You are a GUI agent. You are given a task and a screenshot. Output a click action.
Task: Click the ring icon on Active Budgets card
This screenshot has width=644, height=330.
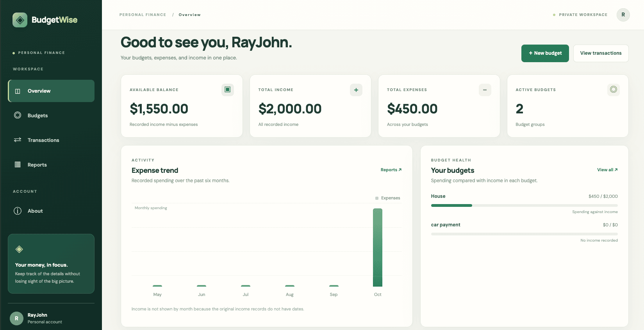pos(614,90)
